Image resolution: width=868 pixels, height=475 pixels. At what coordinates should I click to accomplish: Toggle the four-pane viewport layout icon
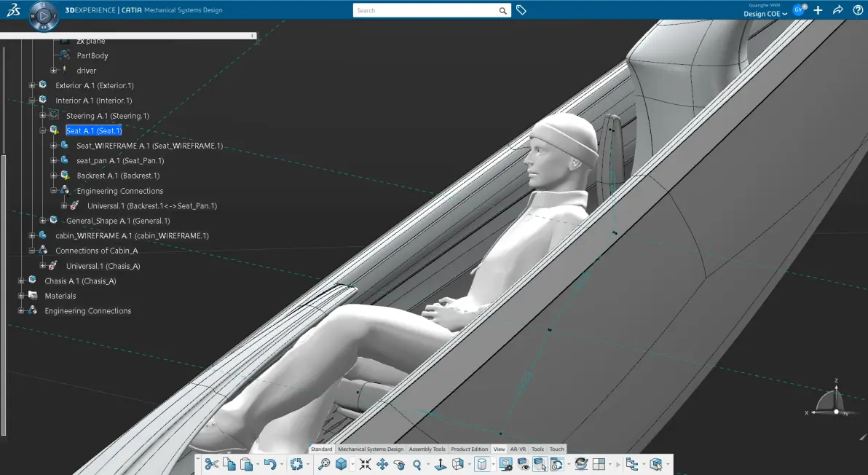tap(599, 464)
